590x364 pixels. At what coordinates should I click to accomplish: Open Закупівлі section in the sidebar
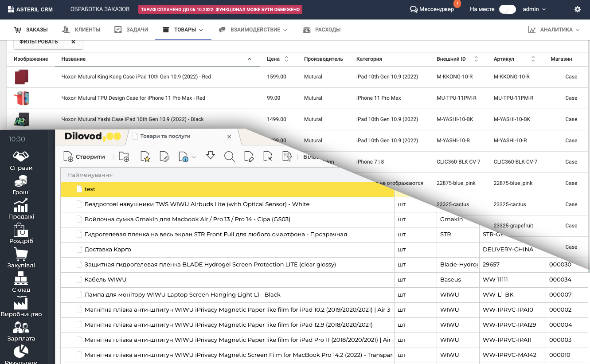pos(21,258)
